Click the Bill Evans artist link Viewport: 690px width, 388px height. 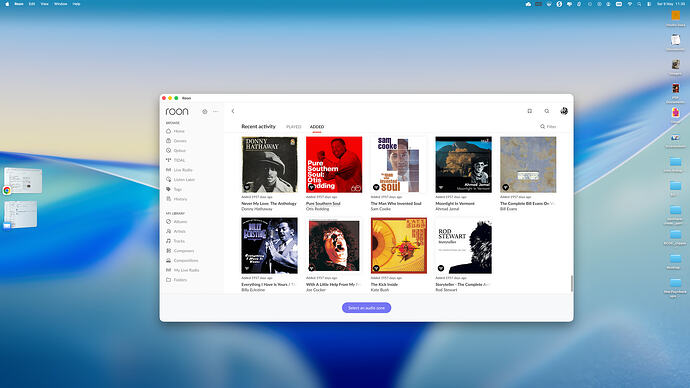(508, 209)
